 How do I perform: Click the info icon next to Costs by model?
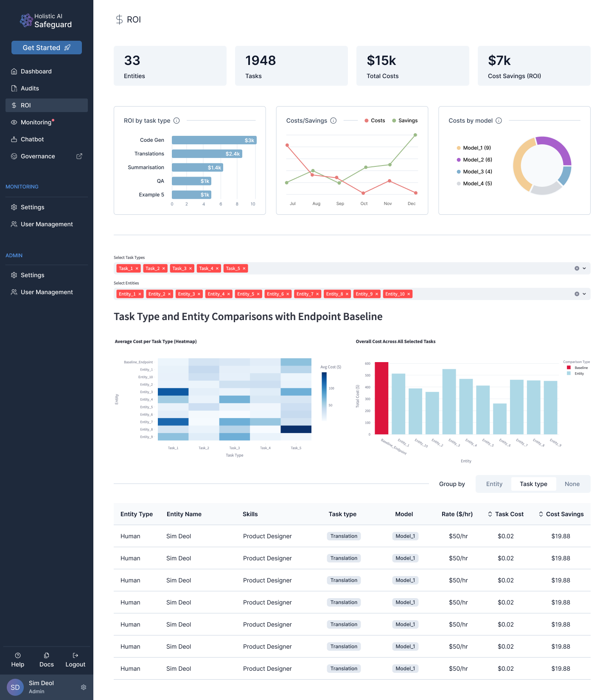pos(499,121)
